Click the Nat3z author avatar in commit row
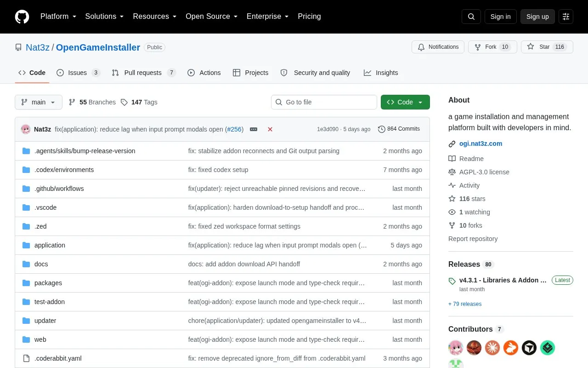 point(26,129)
